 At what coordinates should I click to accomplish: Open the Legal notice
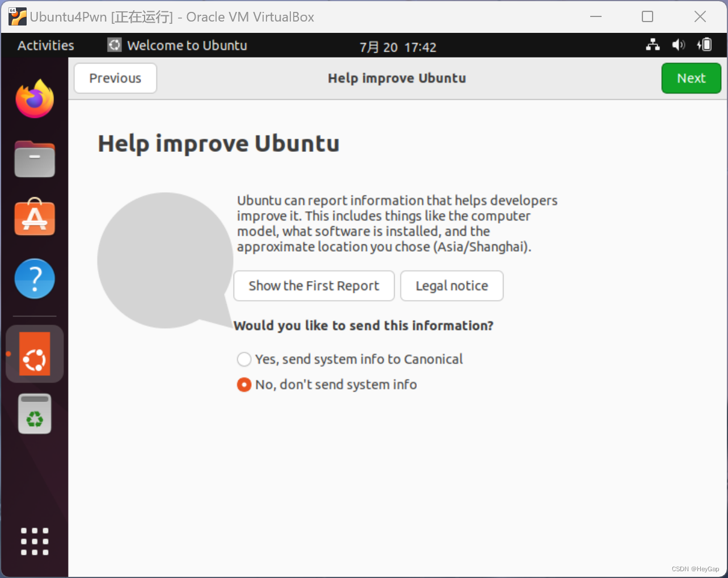[452, 286]
